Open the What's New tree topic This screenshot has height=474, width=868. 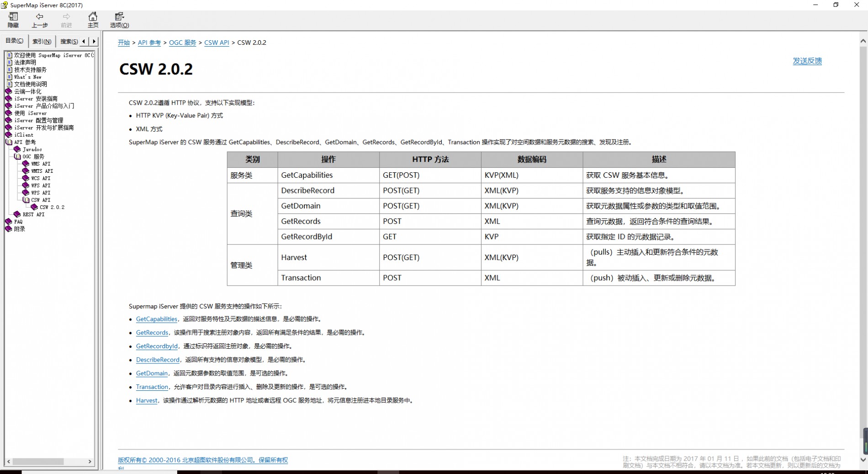[x=27, y=77]
